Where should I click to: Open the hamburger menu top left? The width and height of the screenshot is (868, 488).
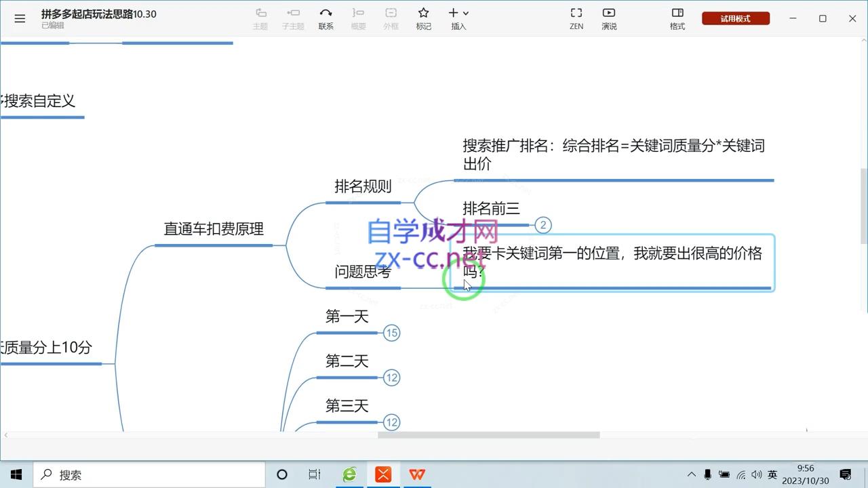point(20,18)
